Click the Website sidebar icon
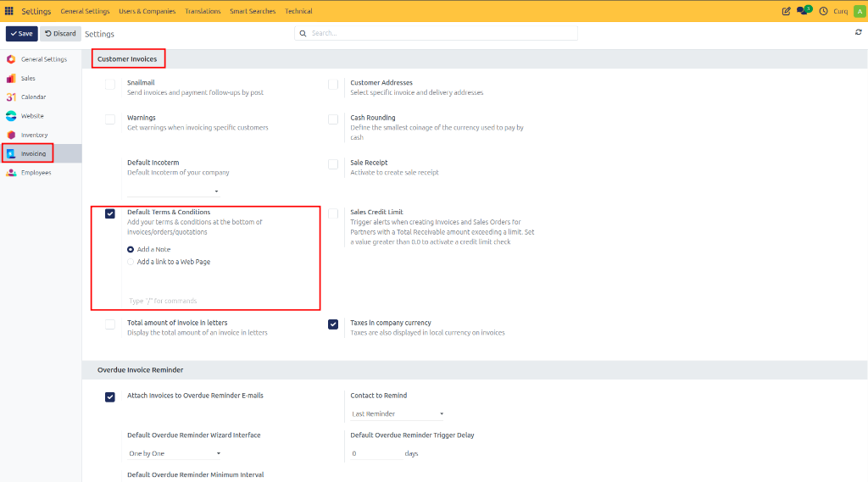Image resolution: width=868 pixels, height=482 pixels. click(x=11, y=116)
